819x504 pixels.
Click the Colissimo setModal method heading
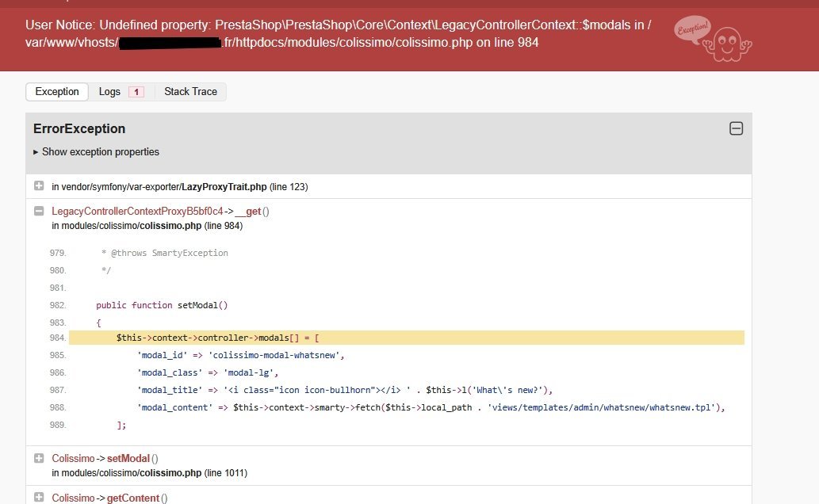[105, 458]
